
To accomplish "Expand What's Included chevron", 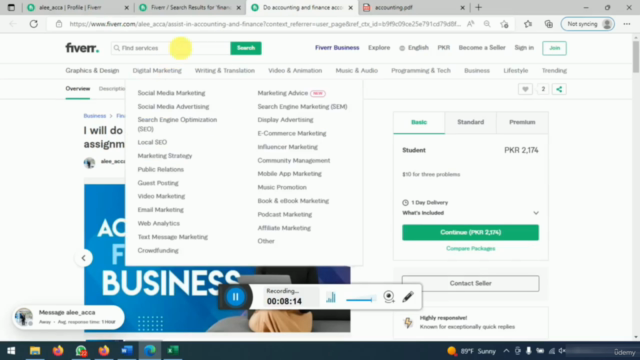I will coord(536,213).
